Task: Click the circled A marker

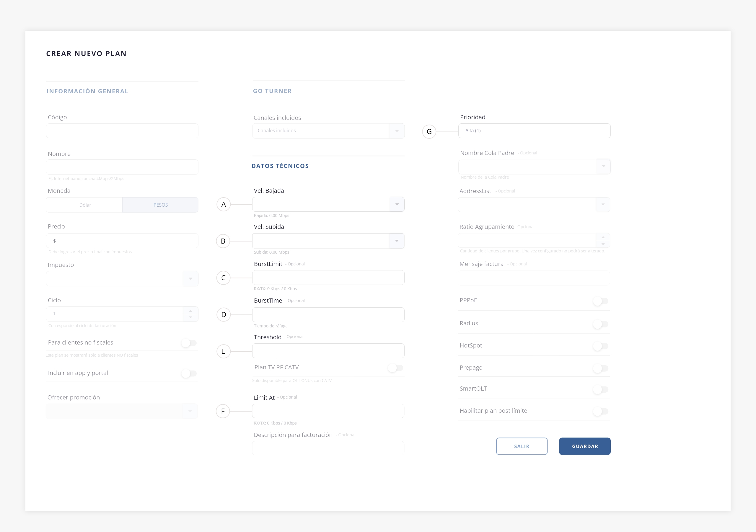Action: 224,204
